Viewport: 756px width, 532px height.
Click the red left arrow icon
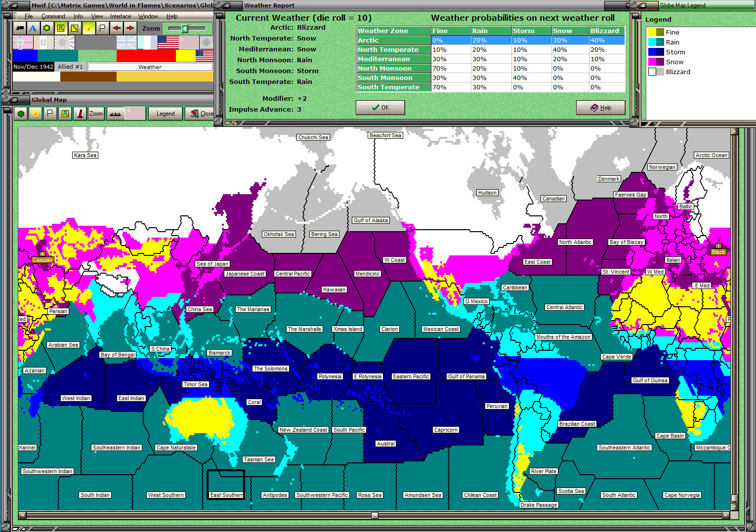tap(116, 28)
